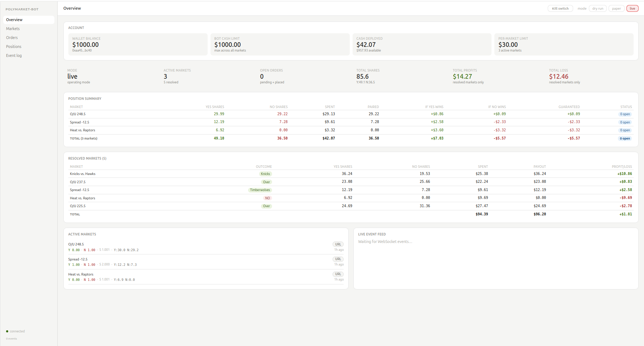The width and height of the screenshot is (644, 346).
Task: Click the '$96.20' total payout
Action: click(x=540, y=214)
